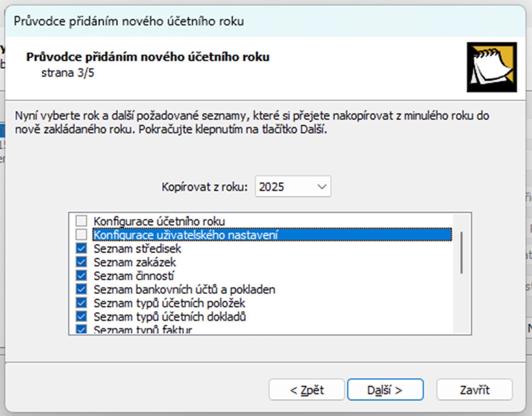Click the dropdown arrow next to 2025
This screenshot has height=416, width=532.
click(x=322, y=186)
